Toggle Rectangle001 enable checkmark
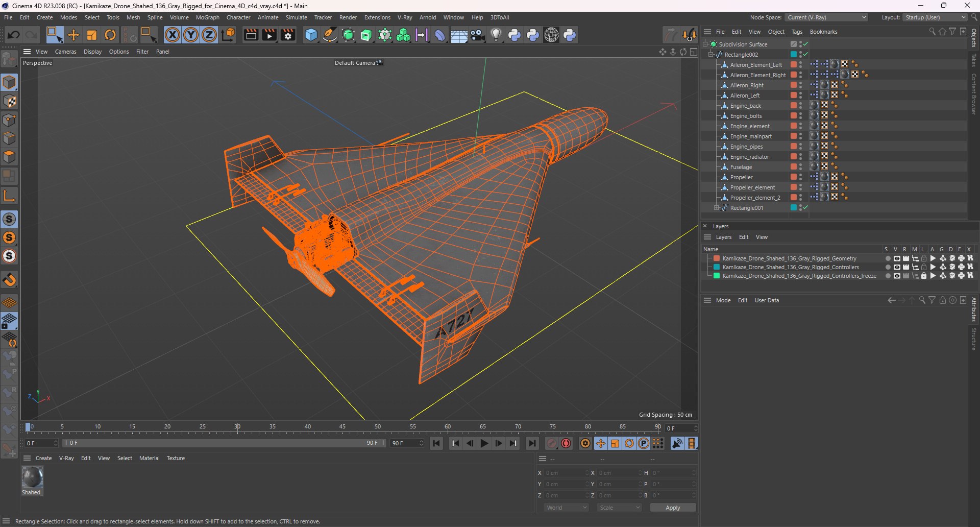980x527 pixels. click(806, 208)
